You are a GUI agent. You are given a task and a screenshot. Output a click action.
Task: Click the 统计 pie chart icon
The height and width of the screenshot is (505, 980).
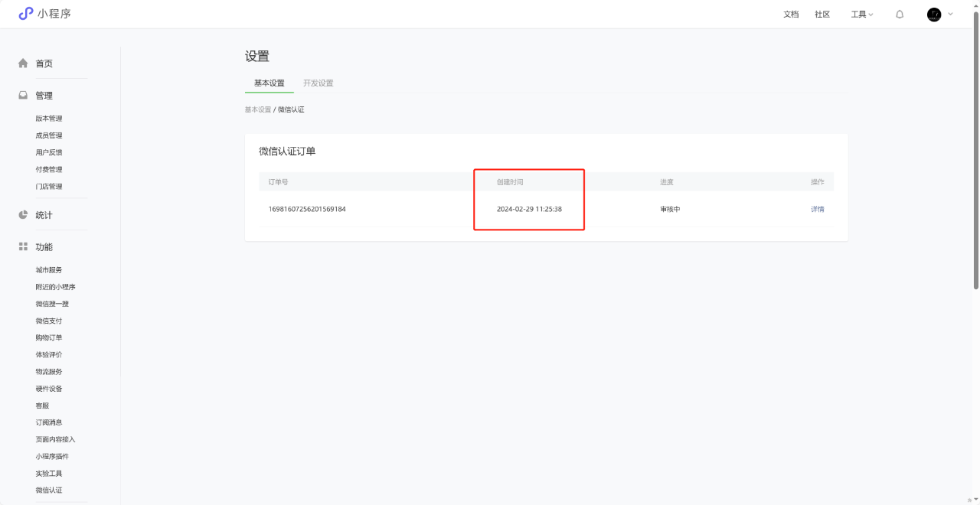[x=23, y=215]
